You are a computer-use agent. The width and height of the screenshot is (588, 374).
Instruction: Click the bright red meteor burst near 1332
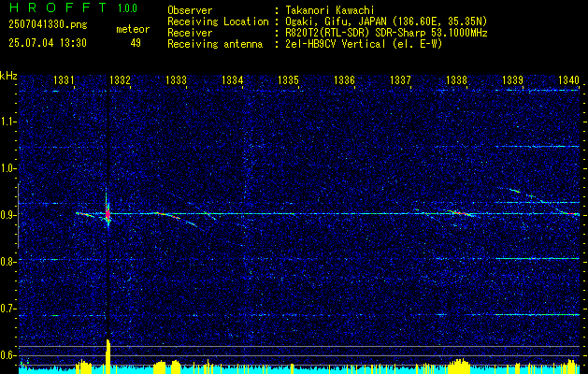108,214
